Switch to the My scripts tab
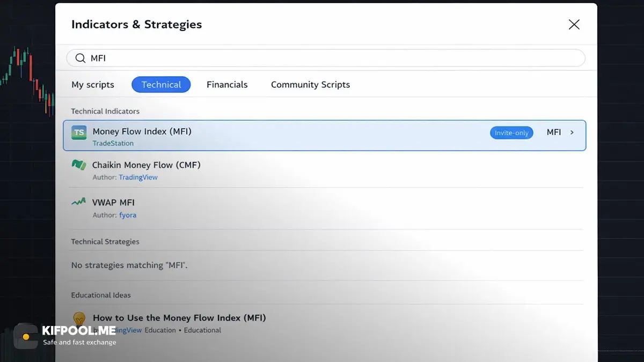Image resolution: width=644 pixels, height=362 pixels. (93, 85)
